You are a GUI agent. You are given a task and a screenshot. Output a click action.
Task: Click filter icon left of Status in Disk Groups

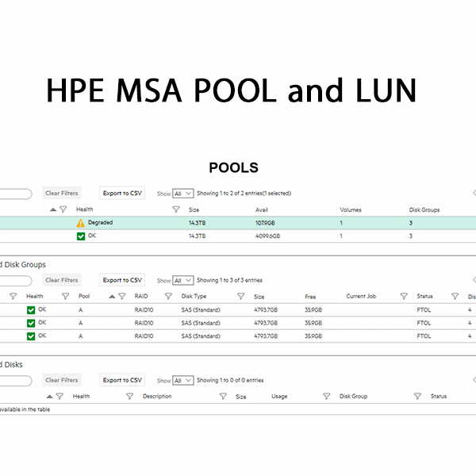tap(405, 297)
